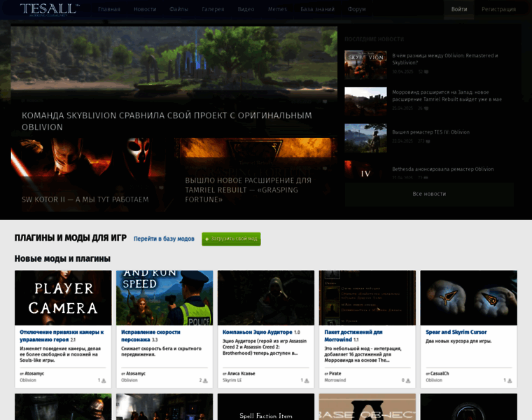
Task: Click the Регистрация link
Action: point(498,9)
